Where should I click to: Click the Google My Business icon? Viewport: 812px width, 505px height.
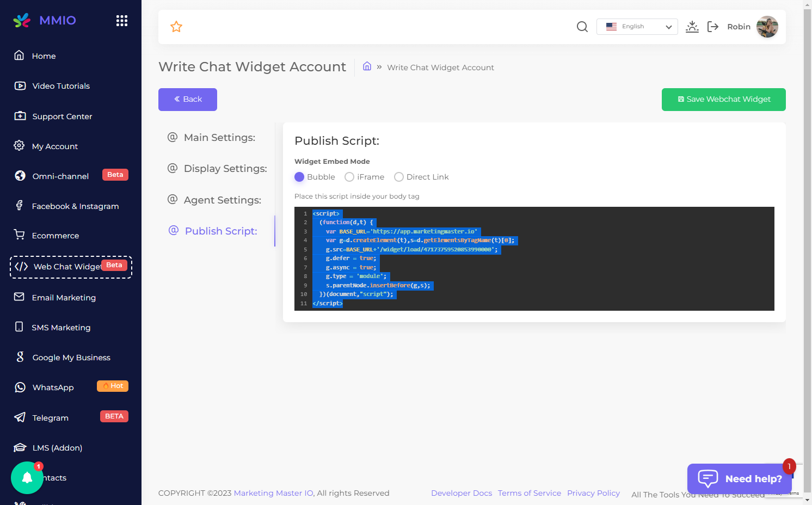(20, 356)
